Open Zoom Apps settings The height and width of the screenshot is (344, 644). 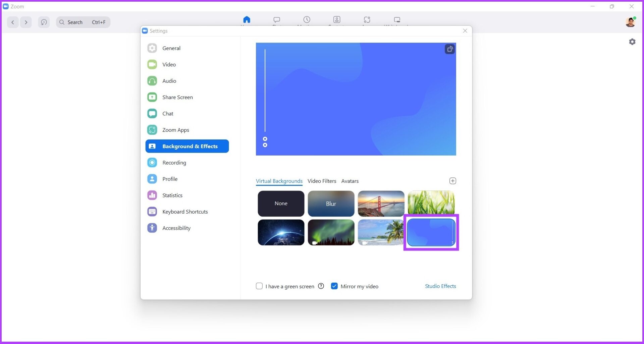click(x=187, y=130)
